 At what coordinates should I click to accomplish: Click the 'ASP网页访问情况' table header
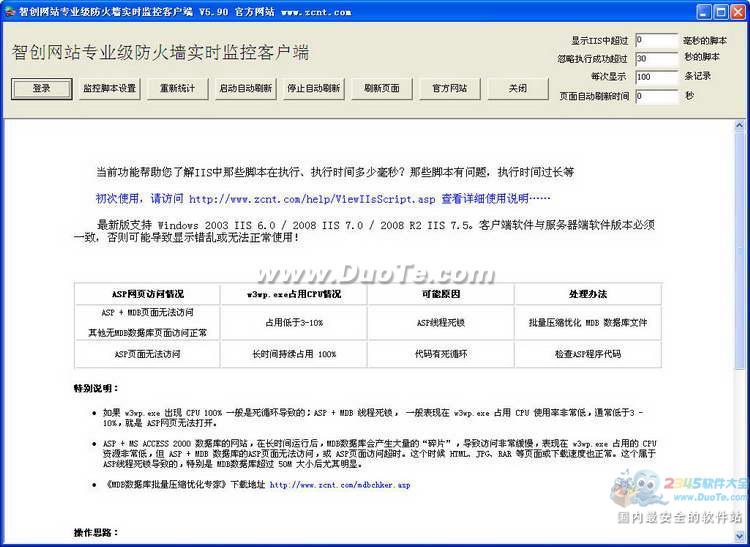[147, 294]
